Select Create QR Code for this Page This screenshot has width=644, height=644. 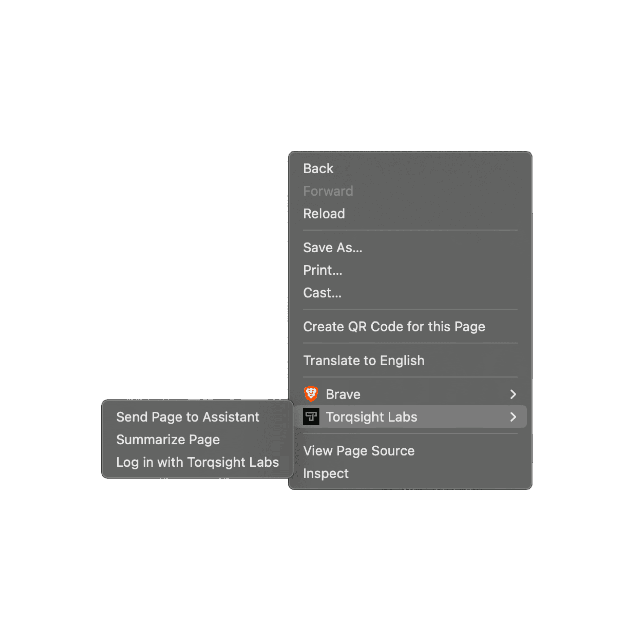(x=410, y=327)
